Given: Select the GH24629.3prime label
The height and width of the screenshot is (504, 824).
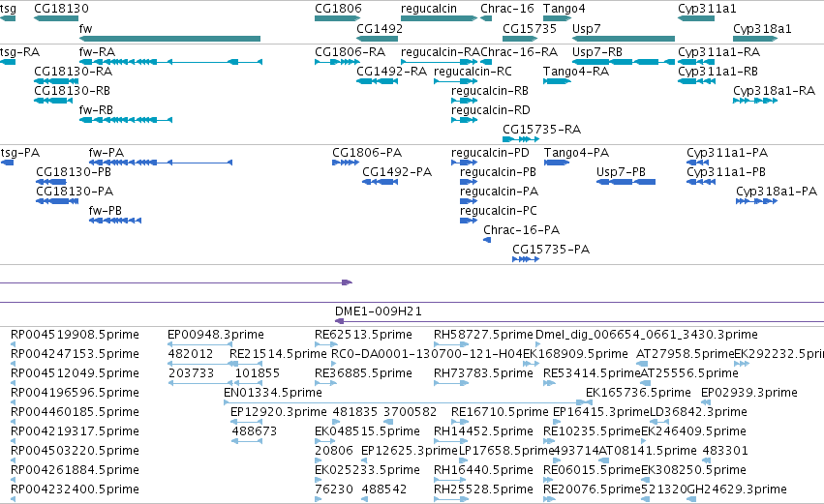Looking at the screenshot, I should [737, 489].
